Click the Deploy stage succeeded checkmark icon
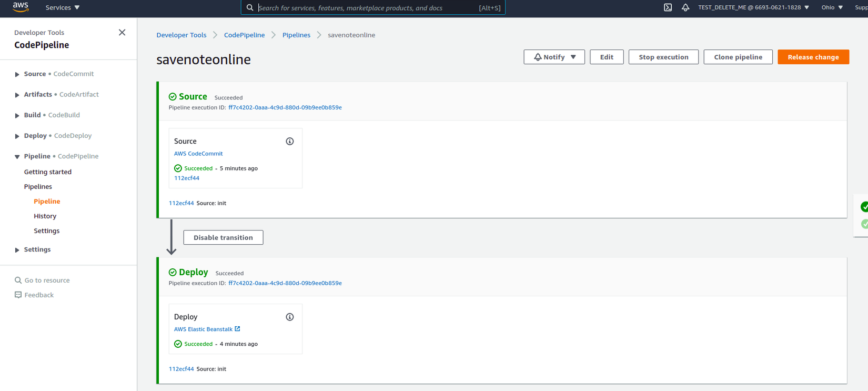Screen dimensions: 868x391 tap(173, 273)
